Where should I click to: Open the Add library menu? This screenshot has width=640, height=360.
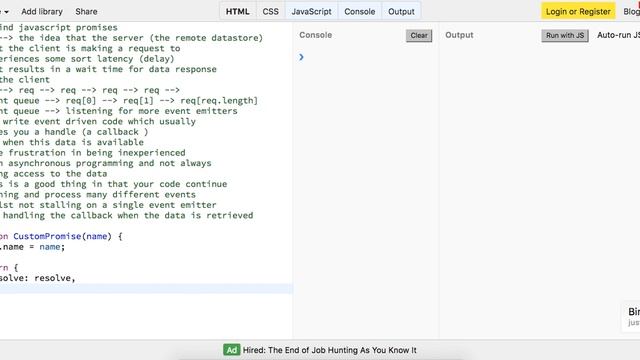(x=42, y=11)
